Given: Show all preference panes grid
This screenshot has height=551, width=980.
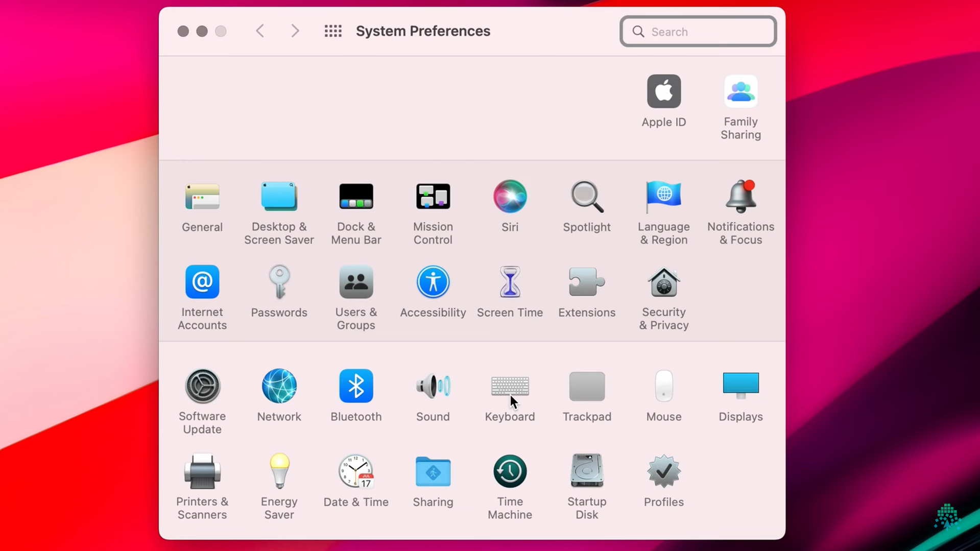Looking at the screenshot, I should point(332,31).
